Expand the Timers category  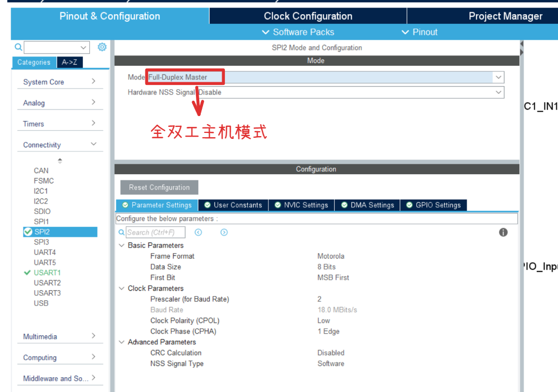[x=60, y=124]
